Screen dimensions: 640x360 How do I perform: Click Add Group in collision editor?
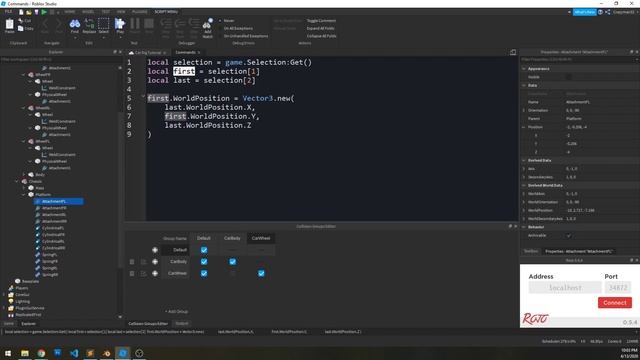pyautogui.click(x=177, y=312)
